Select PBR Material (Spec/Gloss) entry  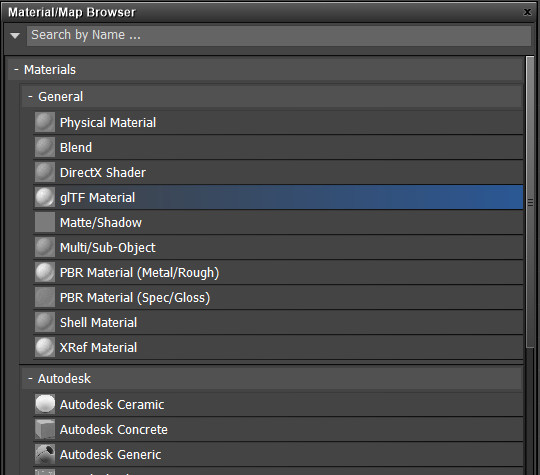pos(278,297)
